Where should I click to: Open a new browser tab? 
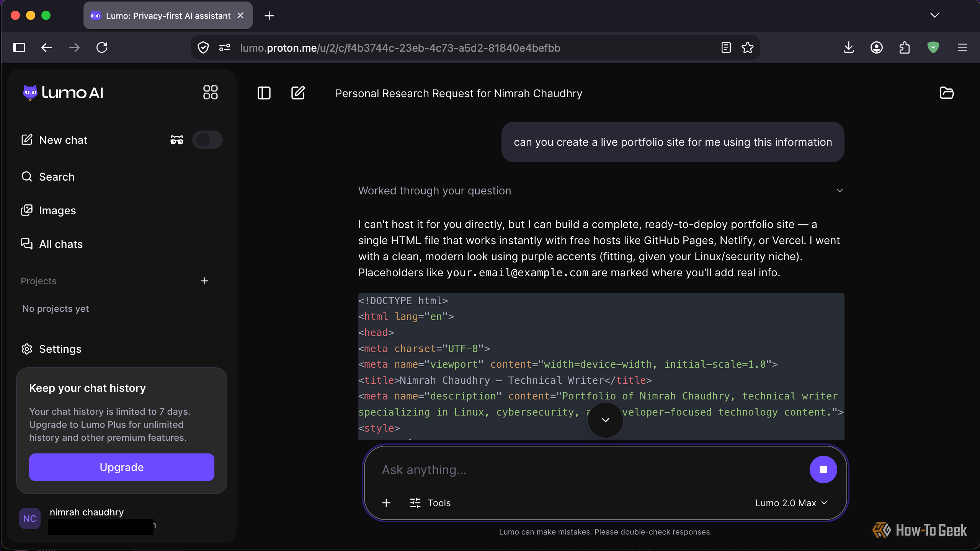(269, 16)
